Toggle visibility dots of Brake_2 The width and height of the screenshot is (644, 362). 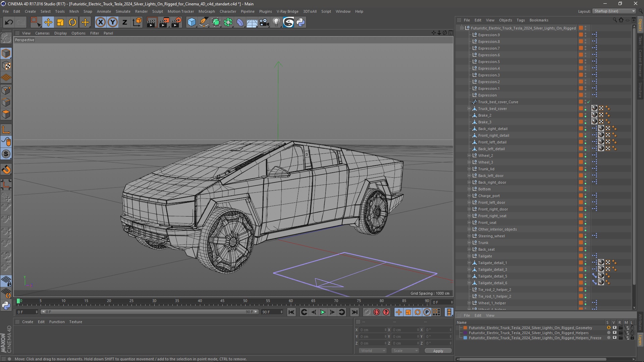[x=586, y=115]
